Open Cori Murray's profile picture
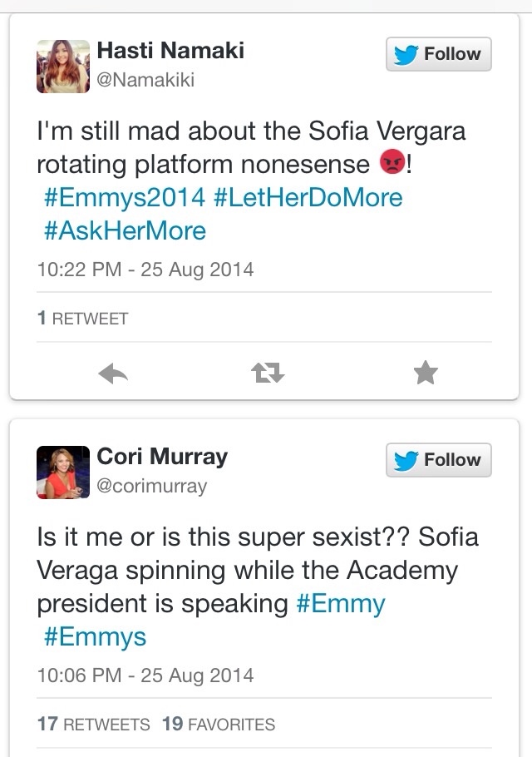The image size is (532, 757). click(63, 472)
